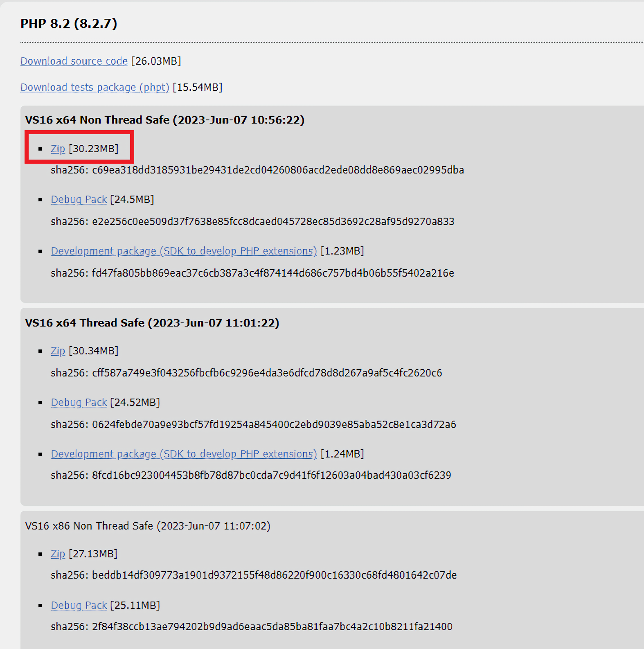Click Debug Pack under x86 Non Thread Safe
Screen dimensions: 644x649
click(x=79, y=605)
